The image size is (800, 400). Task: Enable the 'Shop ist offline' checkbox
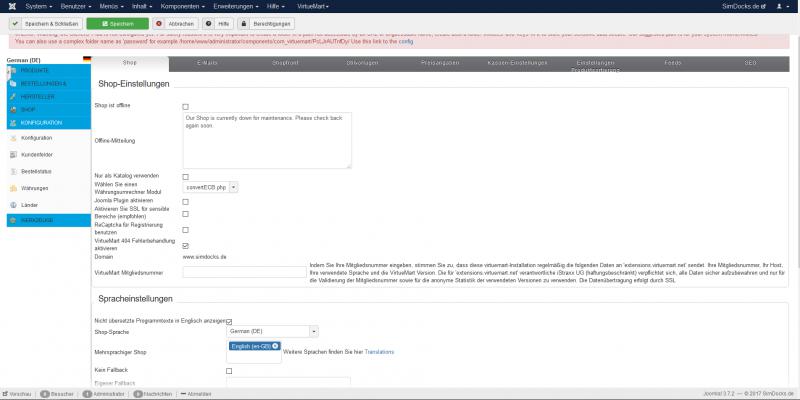coord(186,106)
